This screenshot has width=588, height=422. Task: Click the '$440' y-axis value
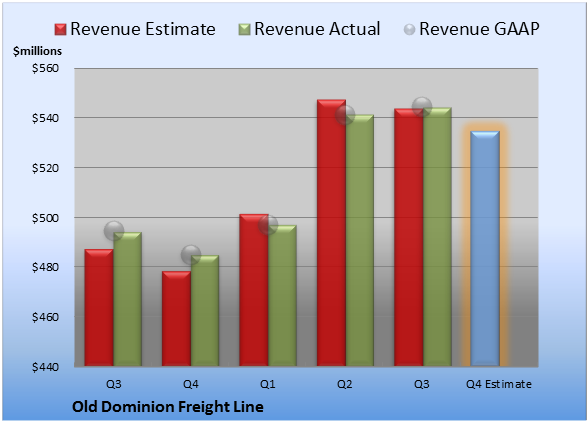45,367
